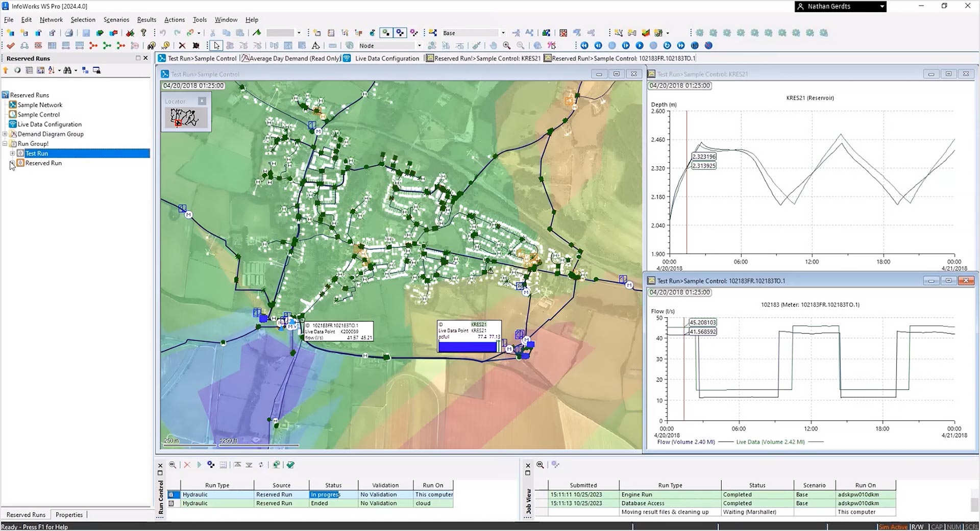Screen dimensions: 980x531
Task: Start the run with the green arrow in Run Control
Action: pyautogui.click(x=200, y=465)
